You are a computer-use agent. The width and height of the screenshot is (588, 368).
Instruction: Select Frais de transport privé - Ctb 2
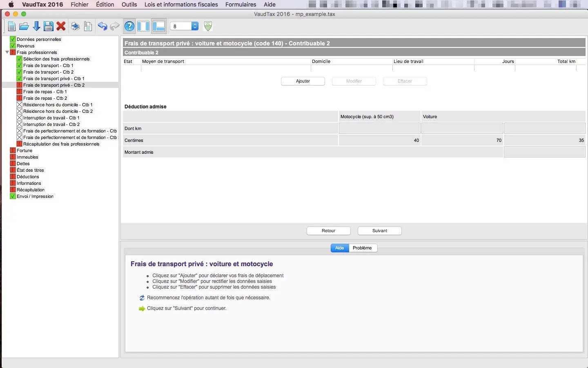(54, 85)
